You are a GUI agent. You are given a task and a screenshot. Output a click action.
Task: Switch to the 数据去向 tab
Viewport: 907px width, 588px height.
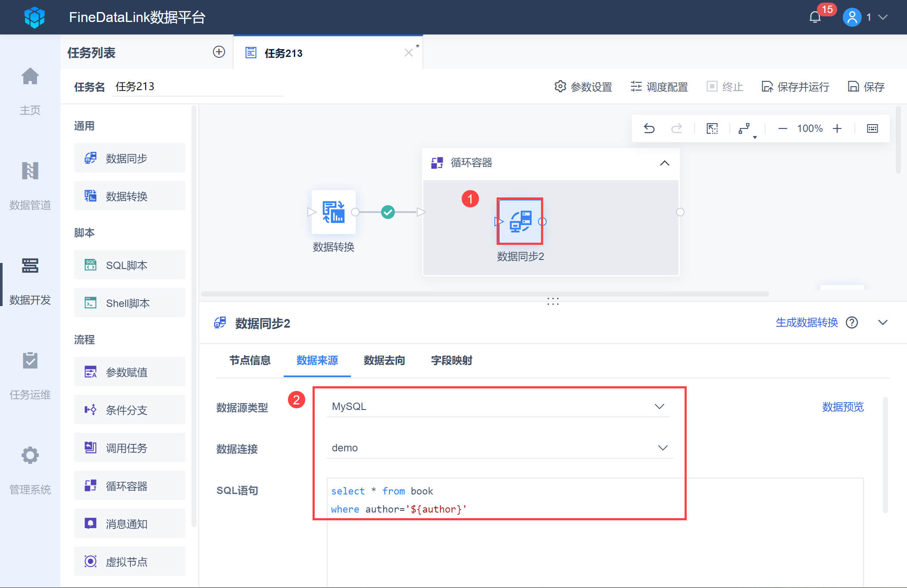point(384,360)
